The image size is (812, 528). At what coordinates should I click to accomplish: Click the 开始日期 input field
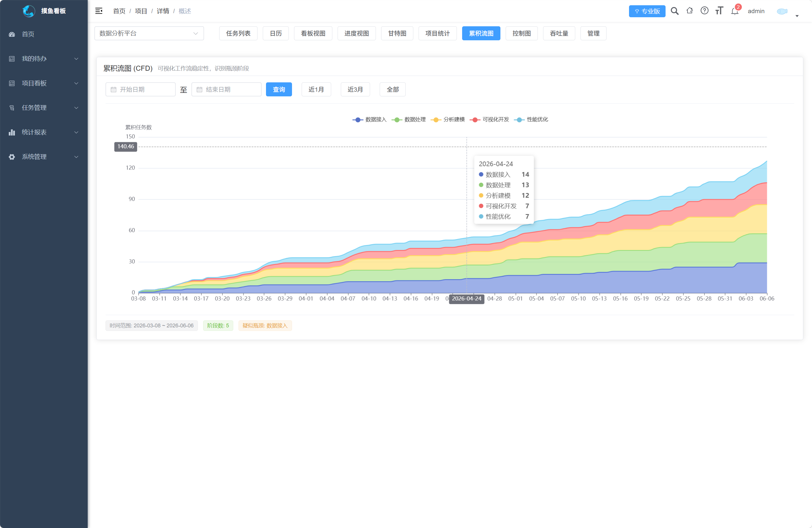point(140,89)
